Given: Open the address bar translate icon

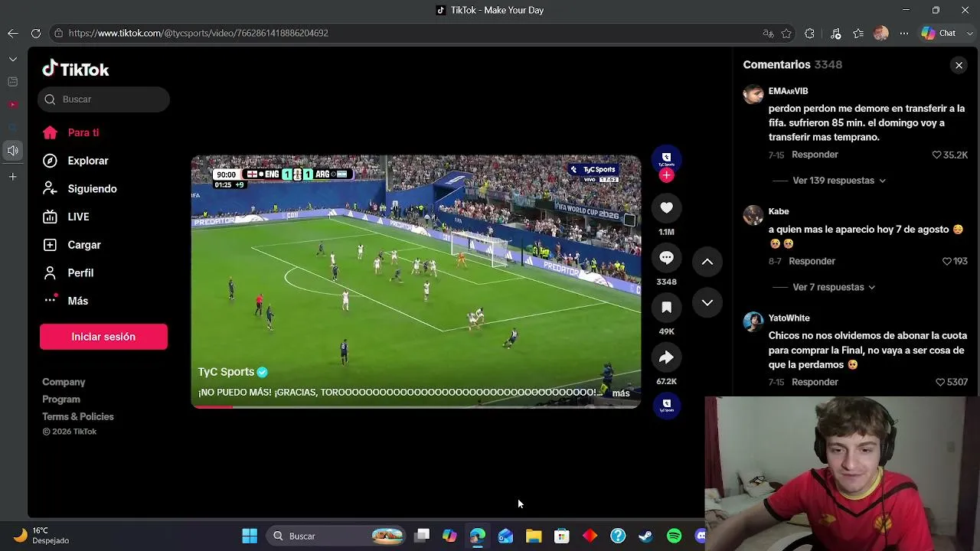Looking at the screenshot, I should pos(768,34).
